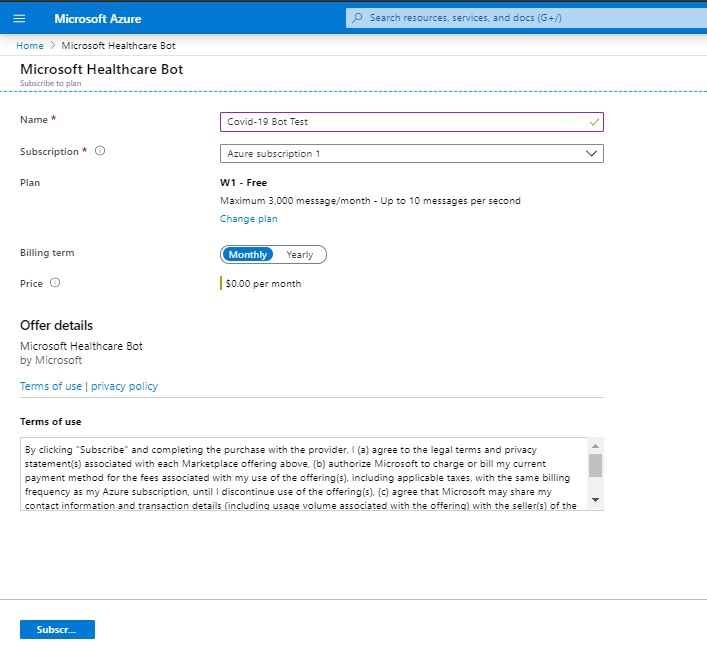Screen dimensions: 707x649
Task: Click the search magnifier icon
Action: click(358, 18)
